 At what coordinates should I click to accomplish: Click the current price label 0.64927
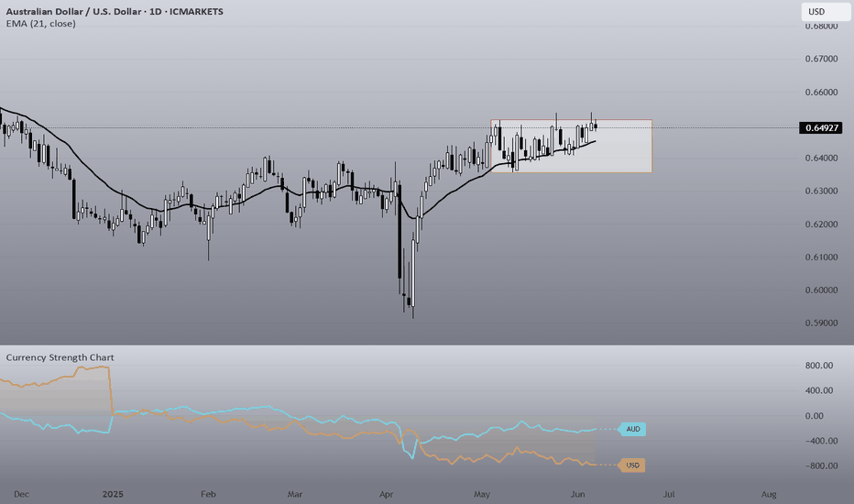tap(821, 128)
